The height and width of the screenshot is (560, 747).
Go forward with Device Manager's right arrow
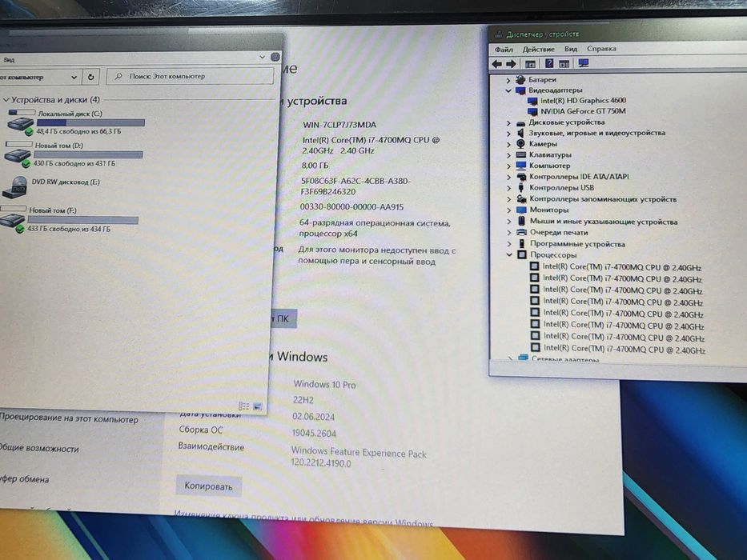coord(511,64)
